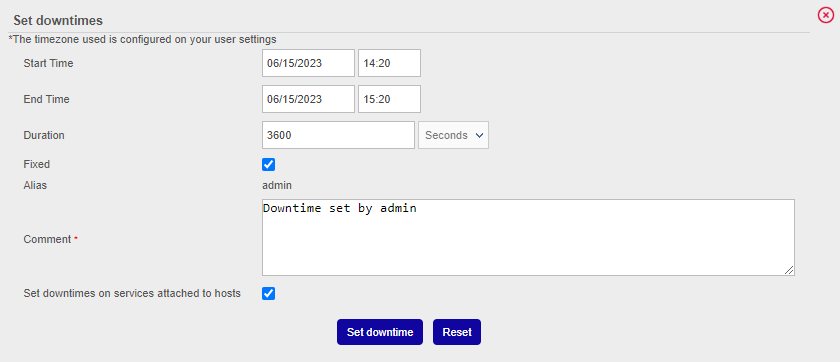Click the Duration 3600 input field
The height and width of the screenshot is (362, 840).
[338, 135]
